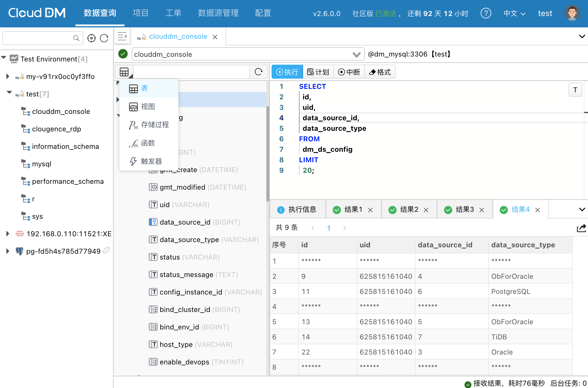588x388 pixels.
Task: Click the user avatar picture
Action: [572, 13]
